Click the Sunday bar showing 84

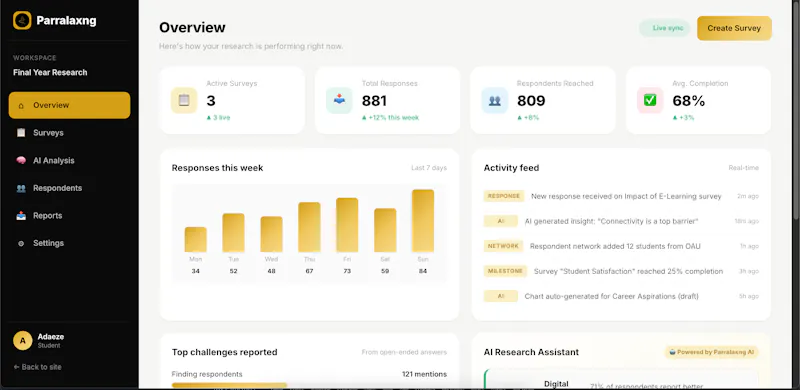click(x=423, y=221)
